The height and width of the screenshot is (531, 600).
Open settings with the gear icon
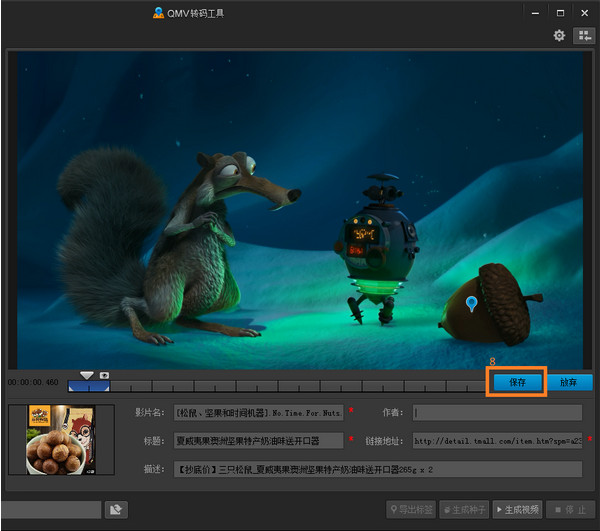(x=559, y=36)
